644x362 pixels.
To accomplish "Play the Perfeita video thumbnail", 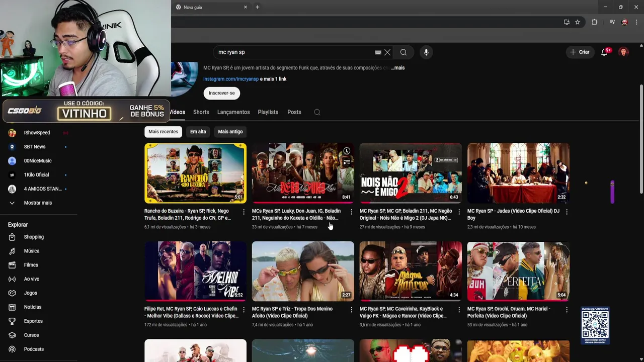I will coord(518,271).
